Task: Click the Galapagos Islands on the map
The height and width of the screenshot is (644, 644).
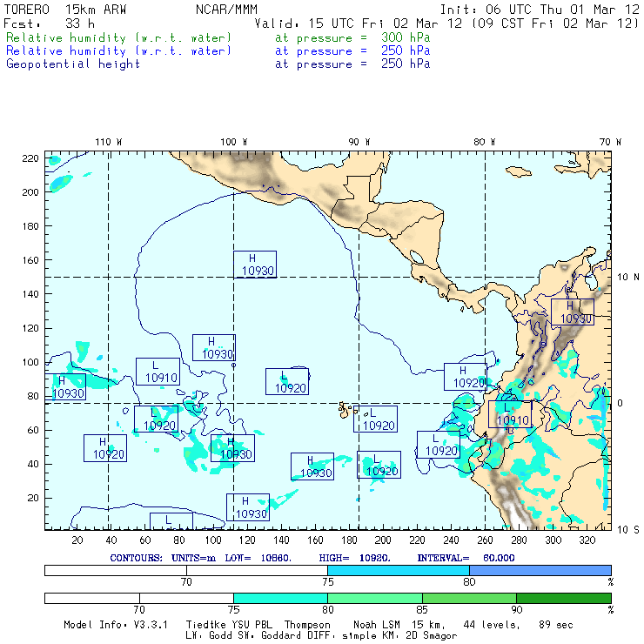Action: click(348, 408)
